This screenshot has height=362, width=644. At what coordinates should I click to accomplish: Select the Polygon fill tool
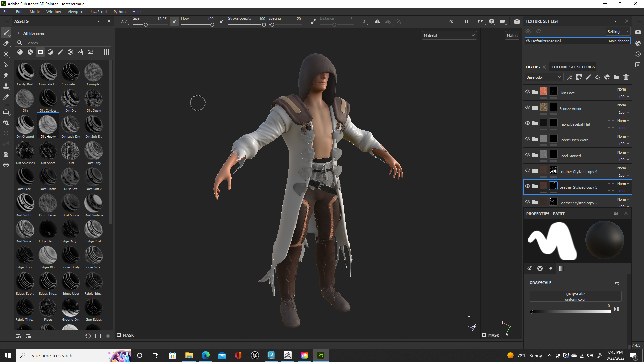tap(6, 65)
